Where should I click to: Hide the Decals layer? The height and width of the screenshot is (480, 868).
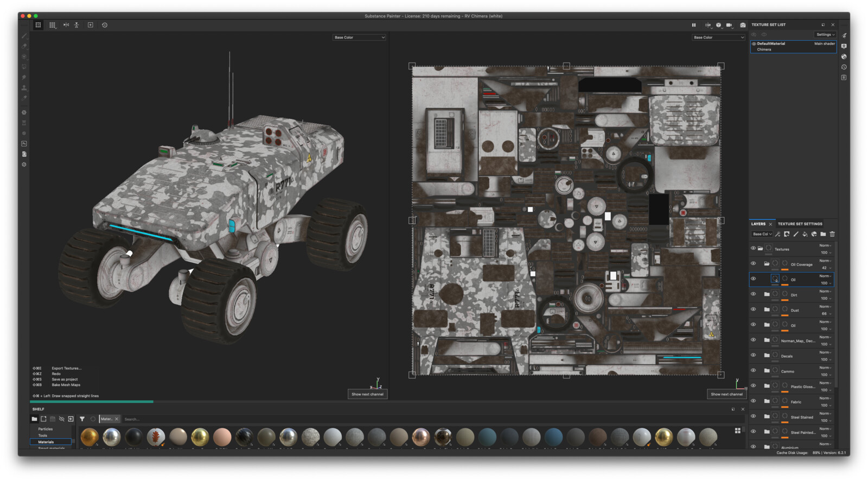[x=753, y=355]
